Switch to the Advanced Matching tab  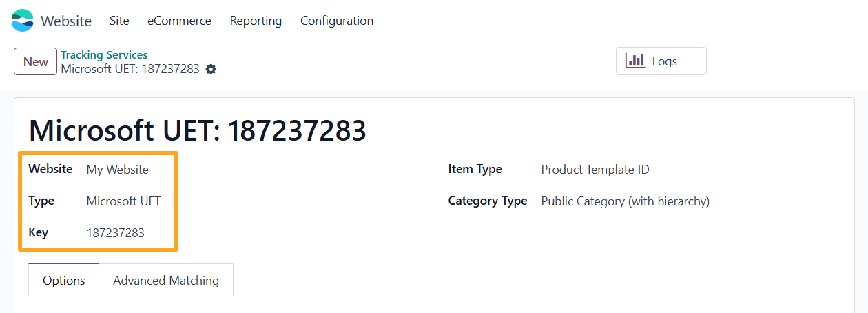pos(166,281)
